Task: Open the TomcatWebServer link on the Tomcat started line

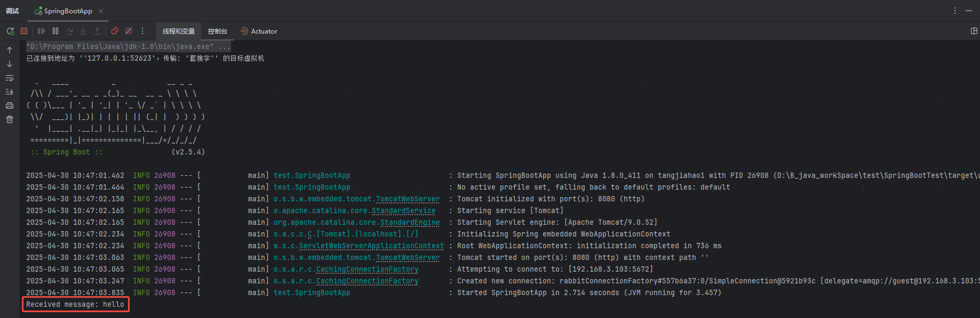Action: (x=408, y=258)
